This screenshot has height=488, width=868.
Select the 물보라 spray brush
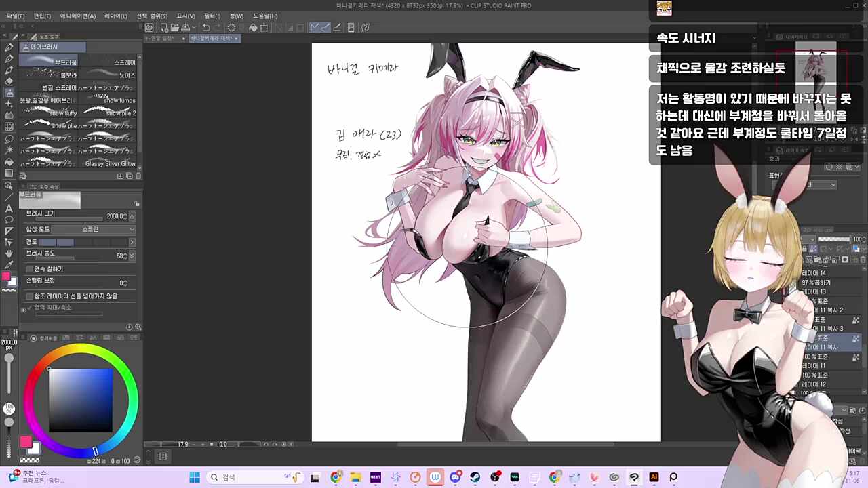[x=49, y=75]
